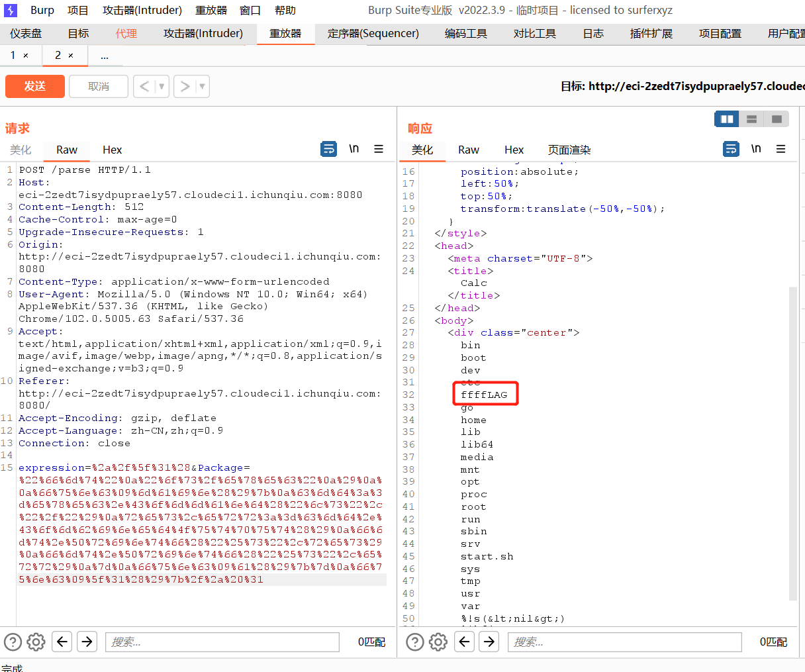
Task: Expand the forward history dropdown arrow
Action: 202,87
